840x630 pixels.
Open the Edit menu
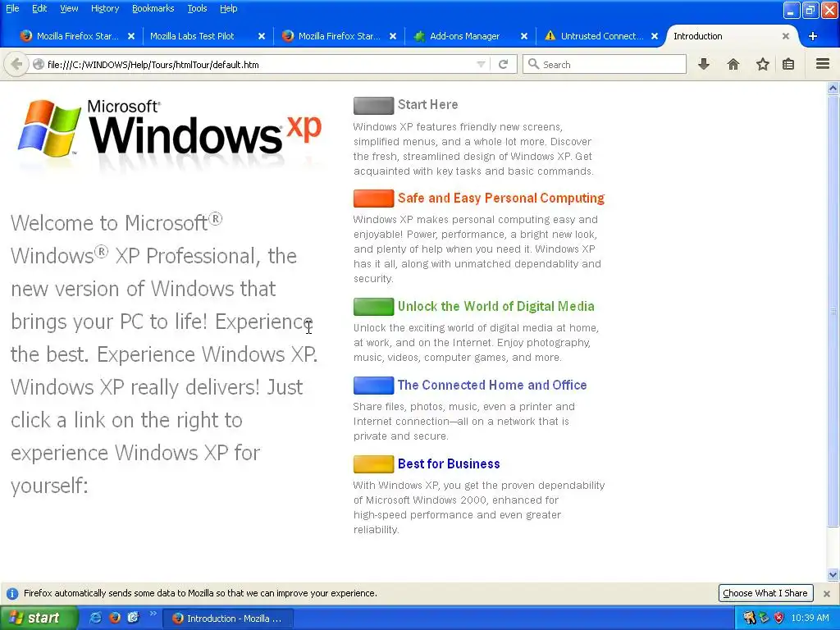click(39, 8)
